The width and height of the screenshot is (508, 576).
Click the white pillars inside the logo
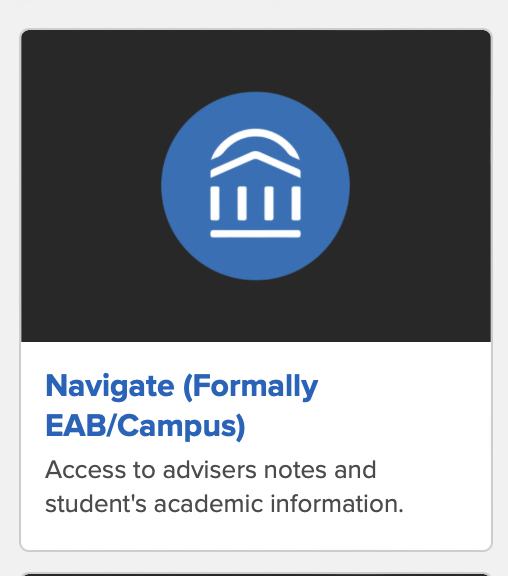pyautogui.click(x=255, y=204)
